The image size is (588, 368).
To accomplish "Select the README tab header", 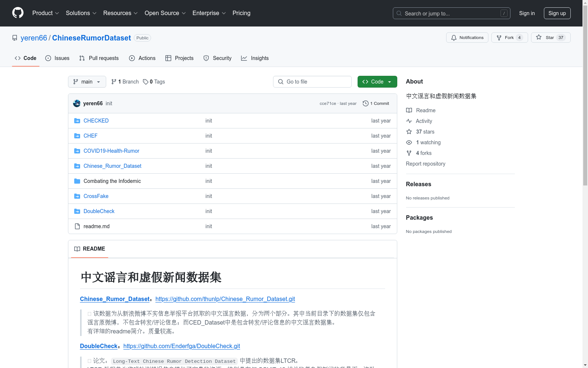I will tap(90, 249).
